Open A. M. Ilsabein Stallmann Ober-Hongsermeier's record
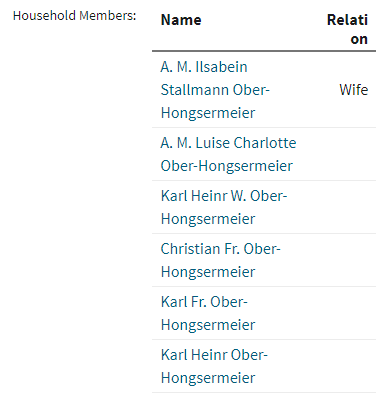 tap(215, 90)
